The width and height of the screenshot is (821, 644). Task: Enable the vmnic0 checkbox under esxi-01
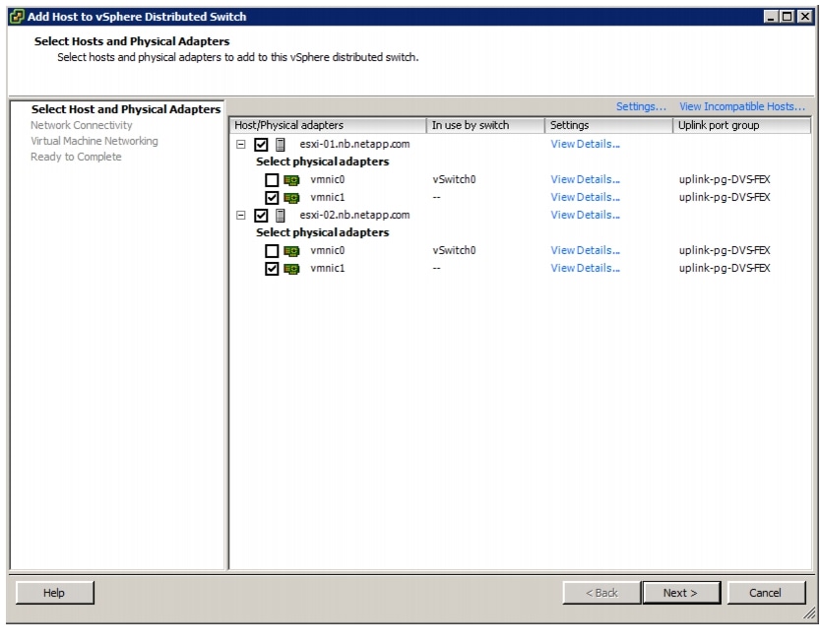click(x=272, y=180)
